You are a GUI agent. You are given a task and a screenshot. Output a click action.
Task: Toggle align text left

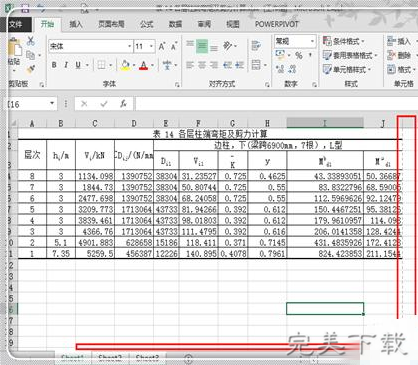[190, 65]
